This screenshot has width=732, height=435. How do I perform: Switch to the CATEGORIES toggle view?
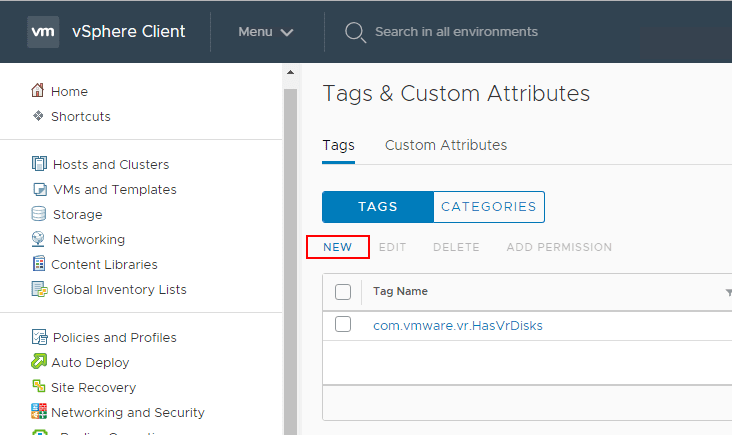point(489,207)
